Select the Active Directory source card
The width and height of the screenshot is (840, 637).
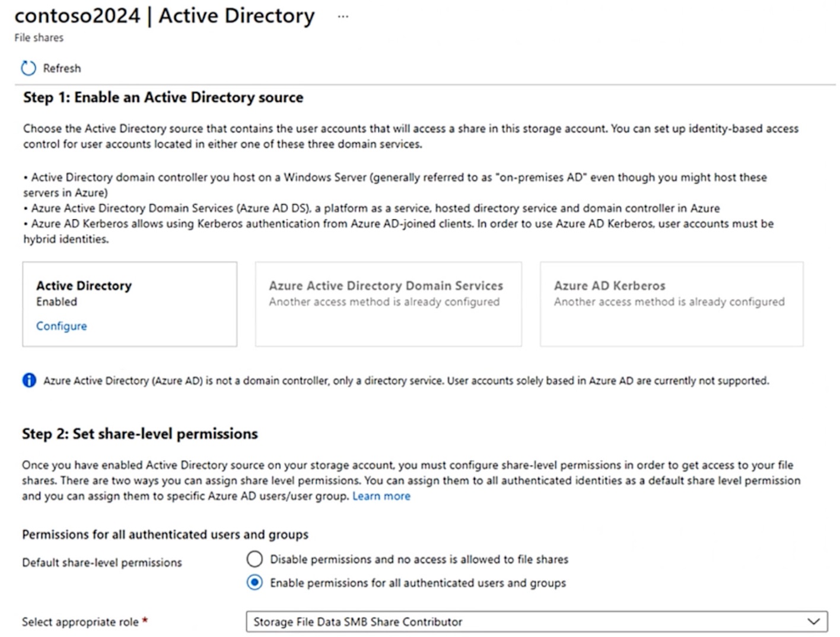[129, 304]
